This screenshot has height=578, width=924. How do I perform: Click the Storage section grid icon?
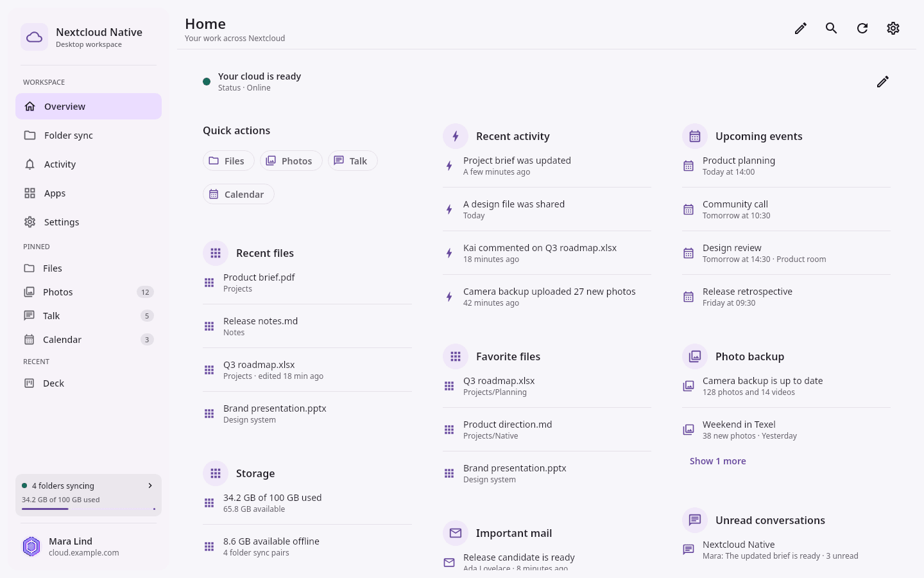click(216, 473)
